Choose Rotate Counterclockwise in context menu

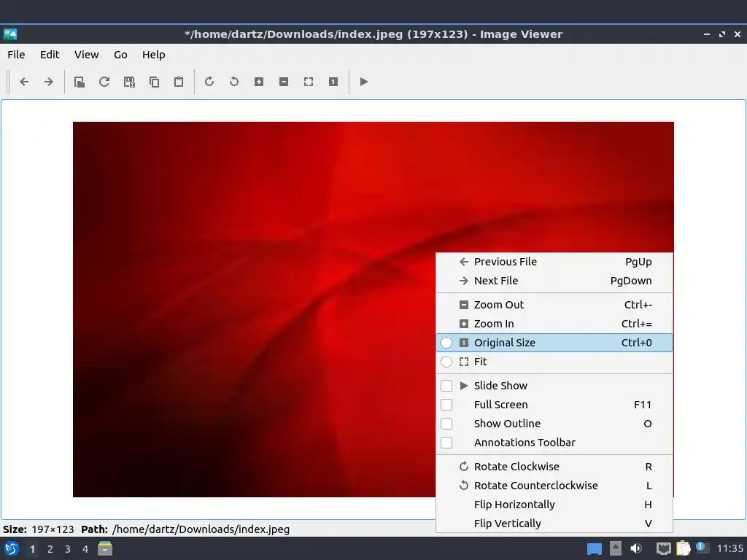(x=554, y=486)
